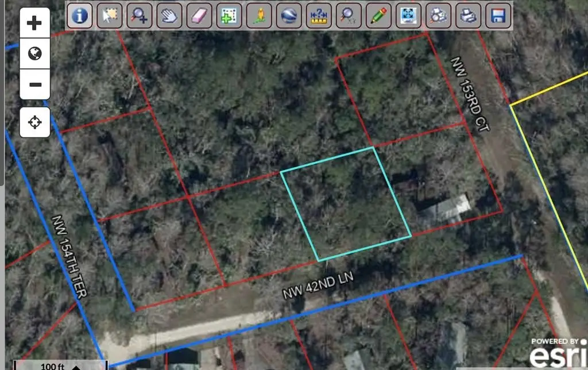The height and width of the screenshot is (370, 588).
Task: Open the search by coordinates magnifier
Action: coord(349,16)
